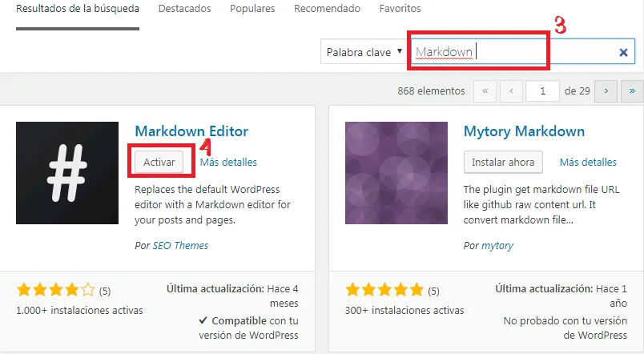Open the mytory author link

(x=497, y=246)
